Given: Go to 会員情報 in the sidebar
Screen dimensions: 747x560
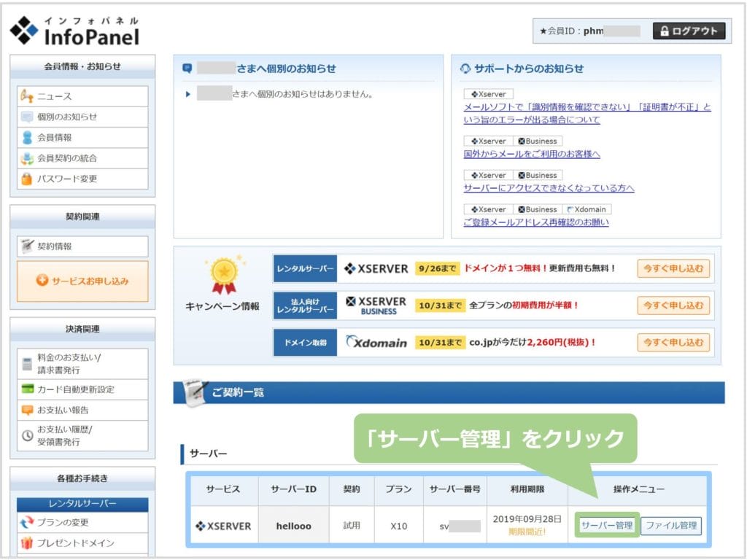Looking at the screenshot, I should 82,138.
